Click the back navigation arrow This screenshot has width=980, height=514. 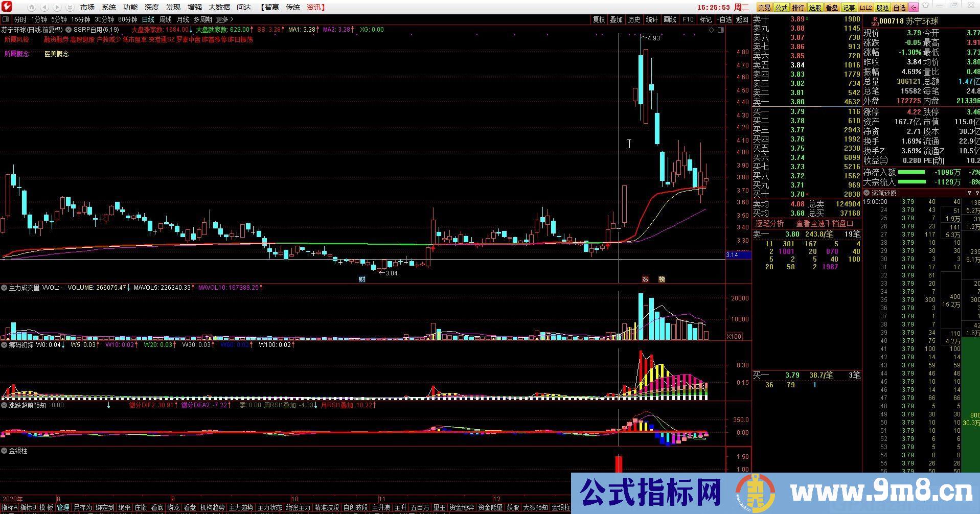(x=44, y=7)
